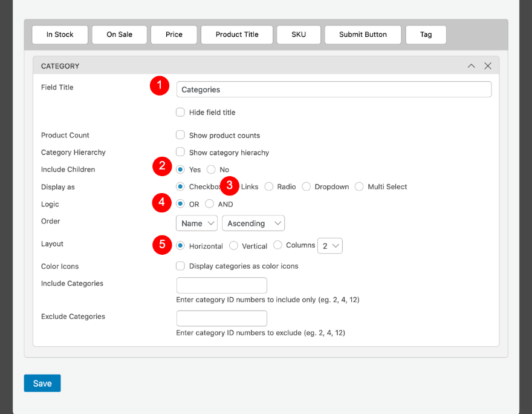This screenshot has width=532, height=414.
Task: Click the Include Categories input field
Action: (221, 285)
